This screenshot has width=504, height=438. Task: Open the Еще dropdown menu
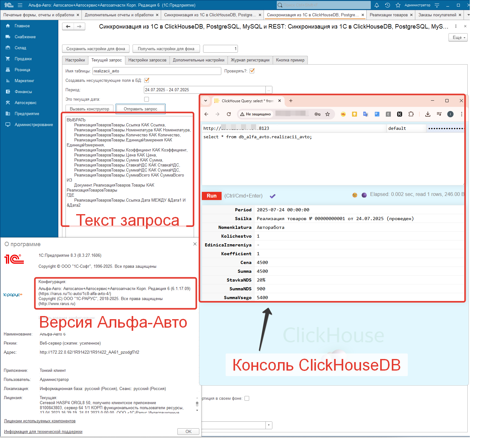pos(458,37)
